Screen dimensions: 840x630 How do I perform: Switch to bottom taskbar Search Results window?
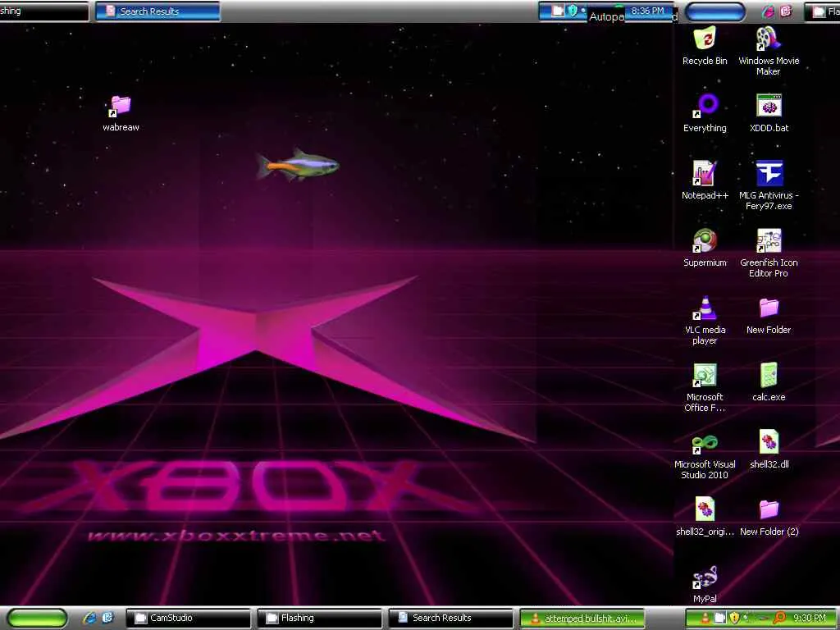[x=450, y=619]
